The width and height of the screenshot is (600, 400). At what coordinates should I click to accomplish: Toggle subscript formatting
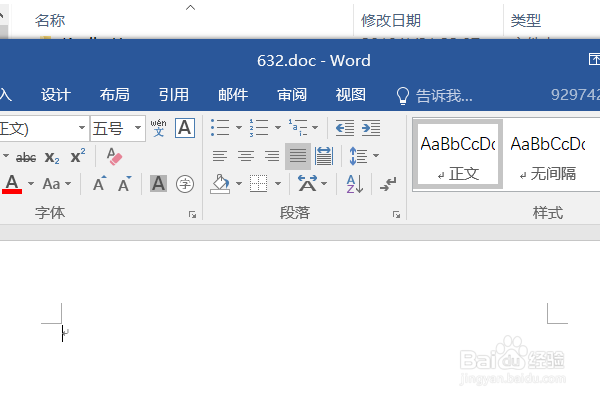coord(52,157)
